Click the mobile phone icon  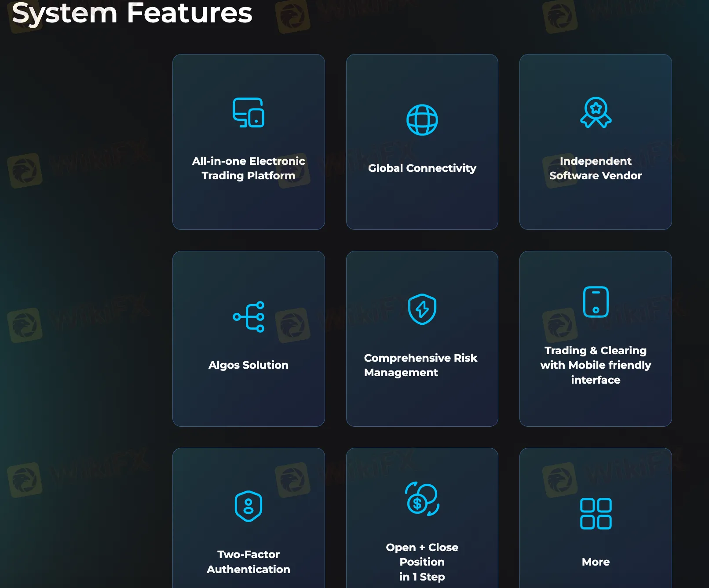click(596, 302)
